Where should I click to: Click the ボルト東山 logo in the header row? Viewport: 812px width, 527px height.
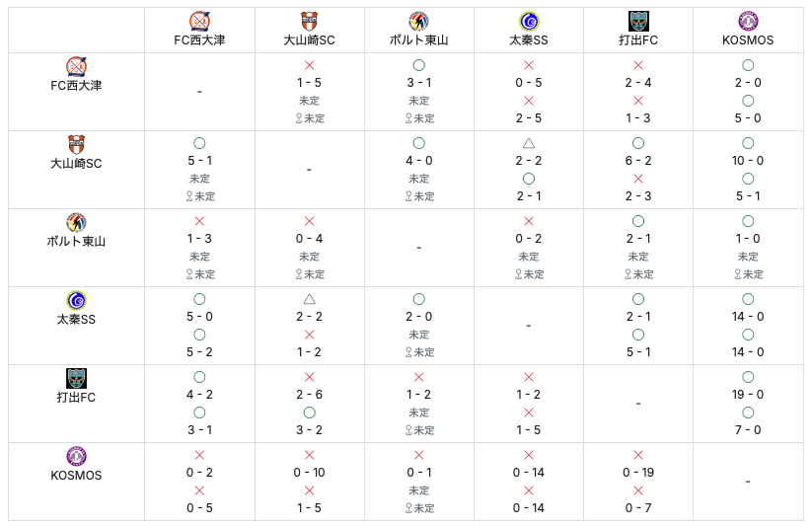click(418, 21)
